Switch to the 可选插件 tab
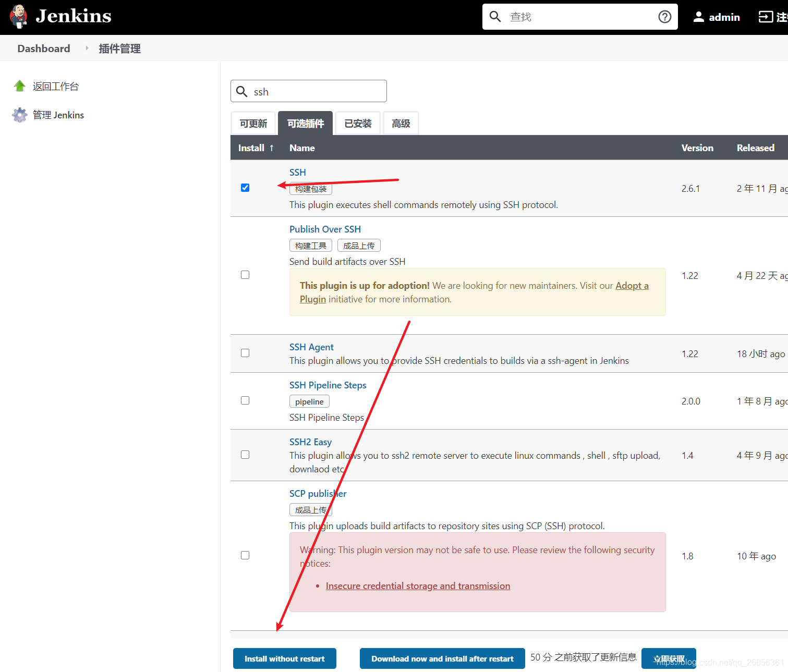The width and height of the screenshot is (788, 672). point(306,124)
